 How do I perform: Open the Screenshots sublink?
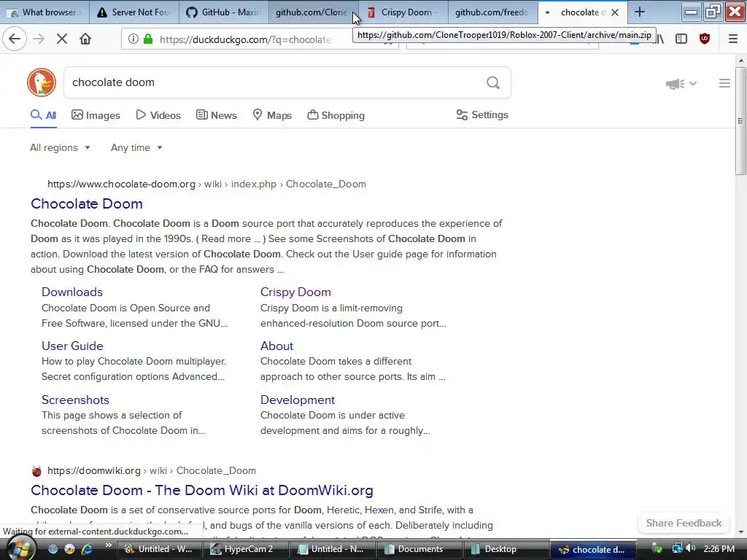coord(75,400)
